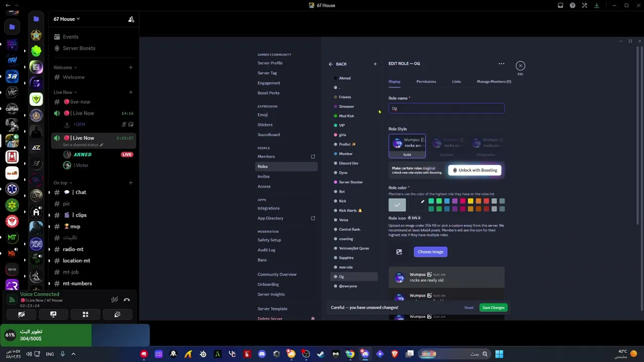Image resolution: width=644 pixels, height=362 pixels.
Task: Open the Manage Members (0) tab
Action: (x=494, y=81)
